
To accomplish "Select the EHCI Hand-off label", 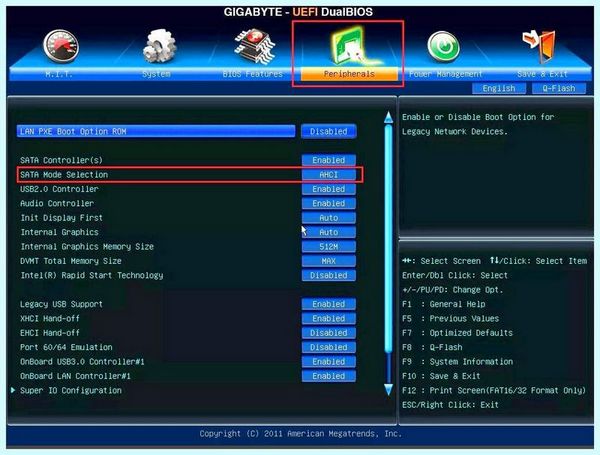I will pos(50,333).
